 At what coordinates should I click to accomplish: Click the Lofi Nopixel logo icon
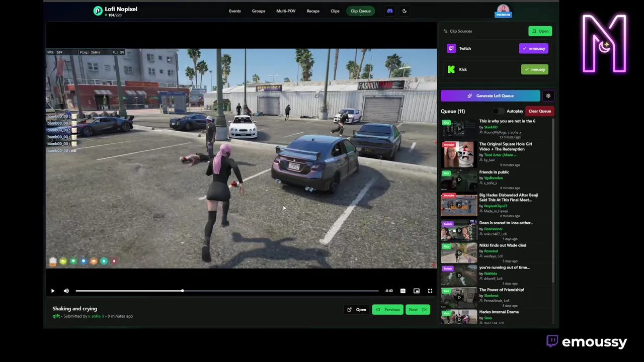click(98, 11)
